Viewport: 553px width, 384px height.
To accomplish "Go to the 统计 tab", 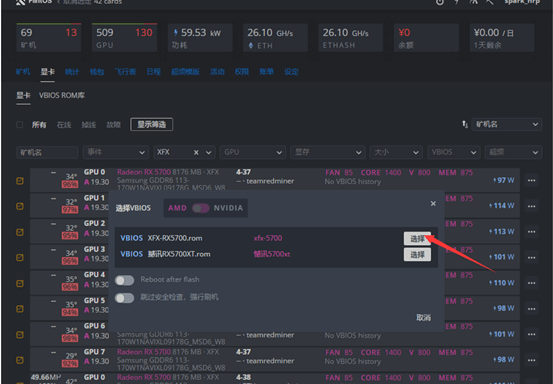I will tap(72, 72).
